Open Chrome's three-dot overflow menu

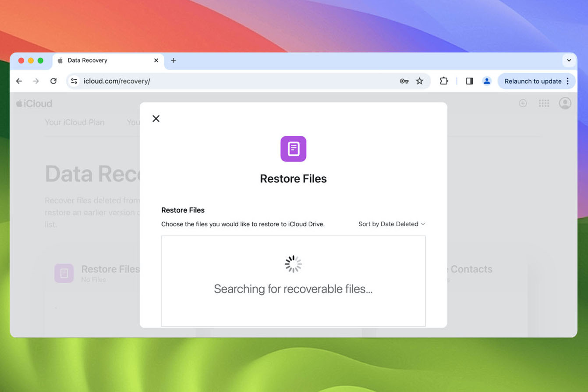tap(568, 81)
